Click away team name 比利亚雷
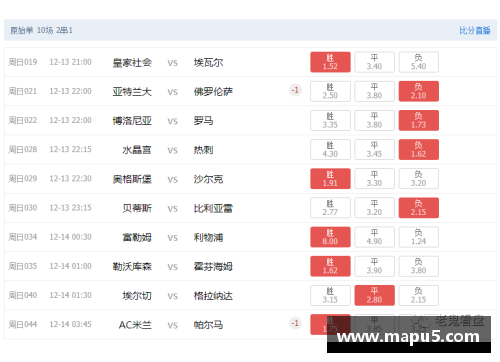Viewport: 500px width, 362px height. pyautogui.click(x=213, y=208)
